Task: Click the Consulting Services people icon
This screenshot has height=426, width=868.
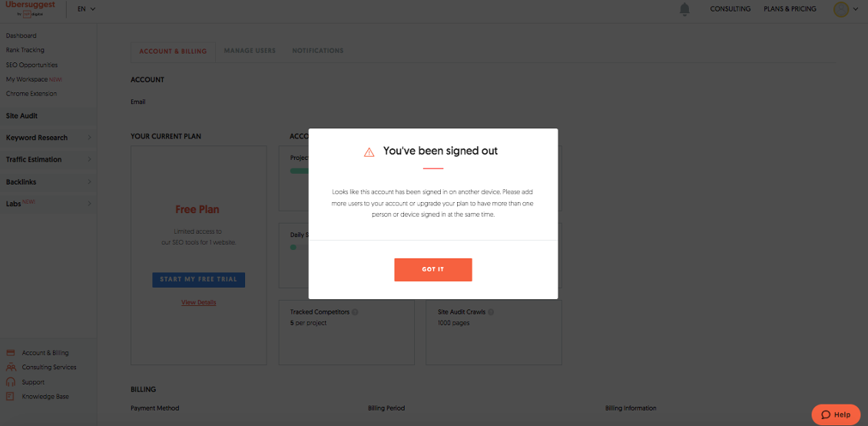Action: click(x=11, y=368)
